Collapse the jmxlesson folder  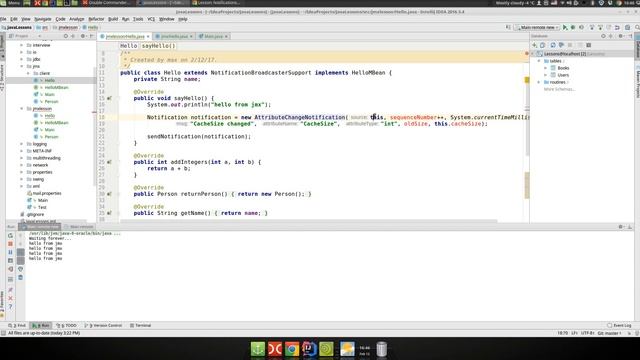click(22, 109)
